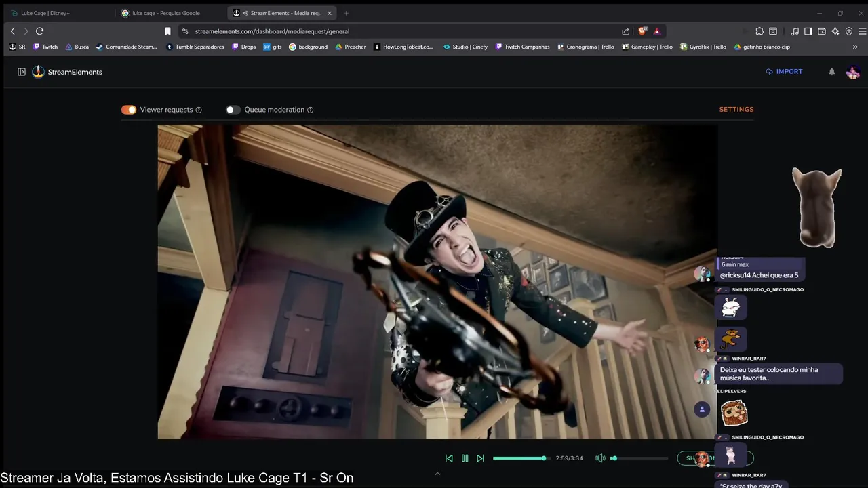Image resolution: width=868 pixels, height=488 pixels.
Task: Bookmark this page icon
Action: click(167, 31)
